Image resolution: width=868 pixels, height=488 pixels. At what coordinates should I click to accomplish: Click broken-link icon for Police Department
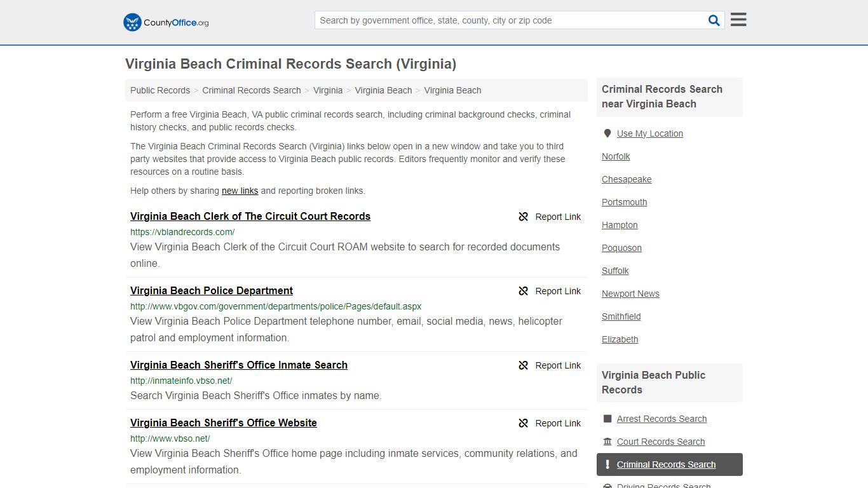click(524, 291)
